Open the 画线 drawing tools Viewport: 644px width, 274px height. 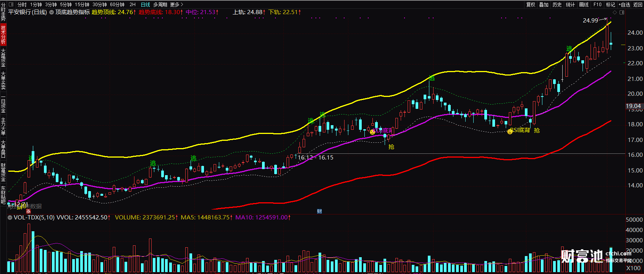(584, 5)
